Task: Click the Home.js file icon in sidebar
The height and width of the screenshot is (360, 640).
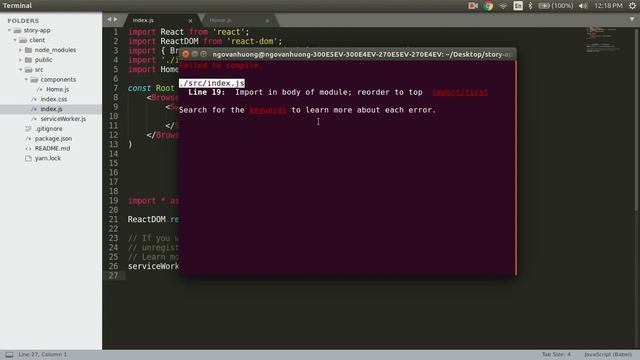Action: 40,89
